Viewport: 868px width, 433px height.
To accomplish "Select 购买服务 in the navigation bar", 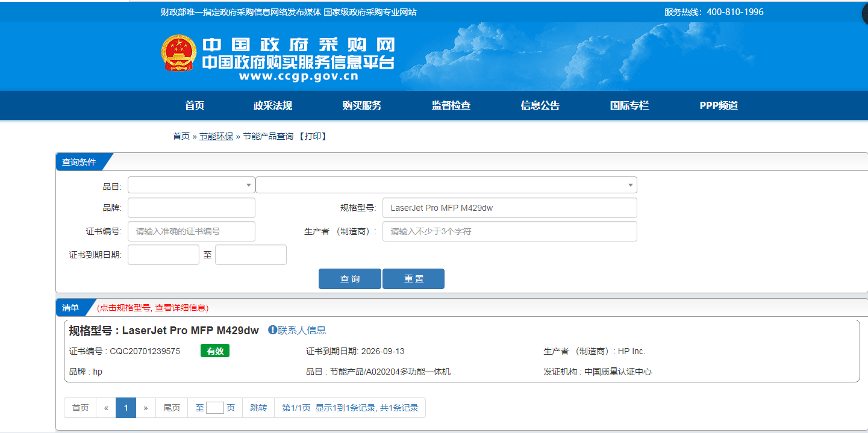I will pos(361,106).
